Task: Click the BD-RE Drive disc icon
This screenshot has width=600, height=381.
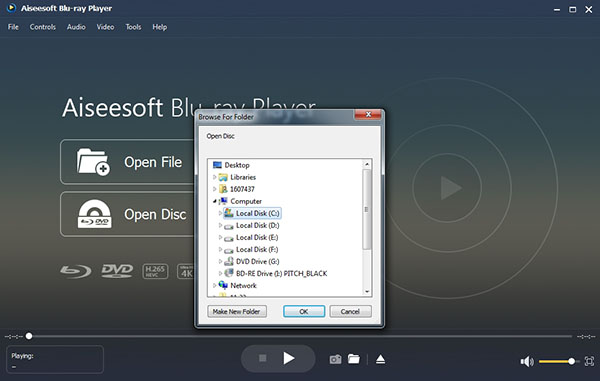Action: coord(229,273)
